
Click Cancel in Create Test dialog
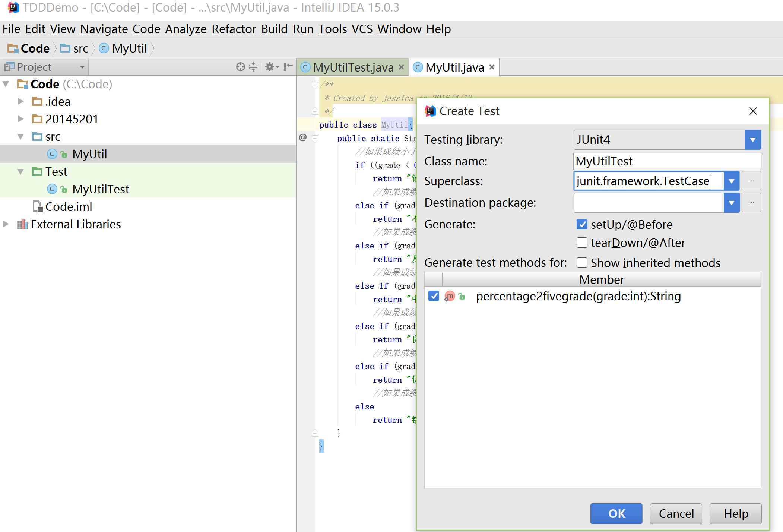pyautogui.click(x=676, y=514)
